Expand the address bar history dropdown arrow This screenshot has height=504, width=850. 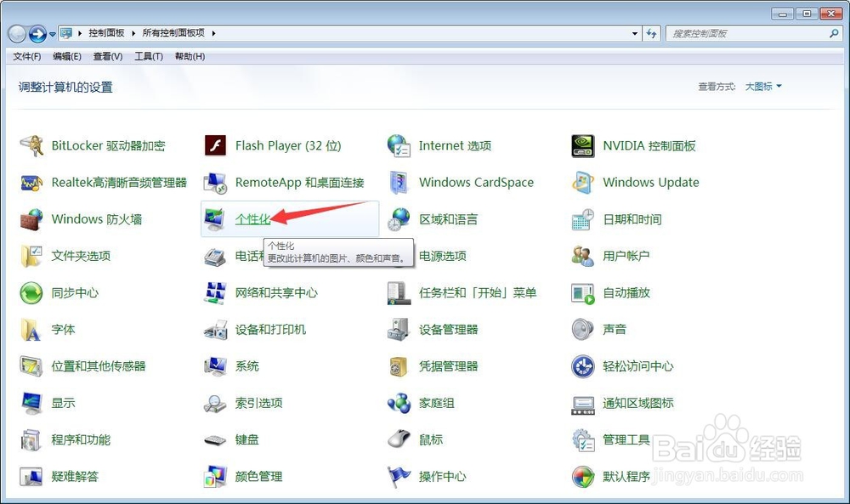coord(635,34)
